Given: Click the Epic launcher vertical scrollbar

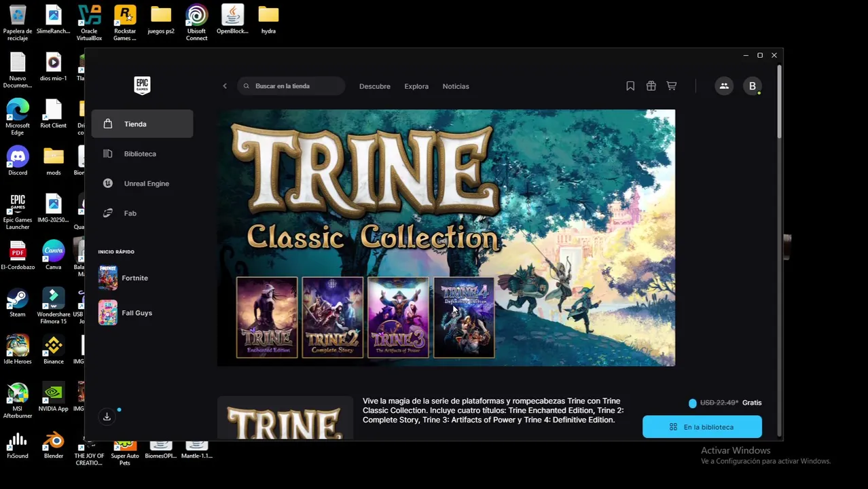Looking at the screenshot, I should pyautogui.click(x=780, y=102).
